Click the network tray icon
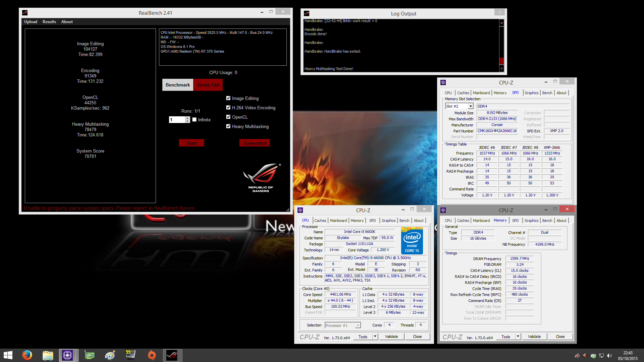The width and height of the screenshot is (644, 362). coord(601,356)
